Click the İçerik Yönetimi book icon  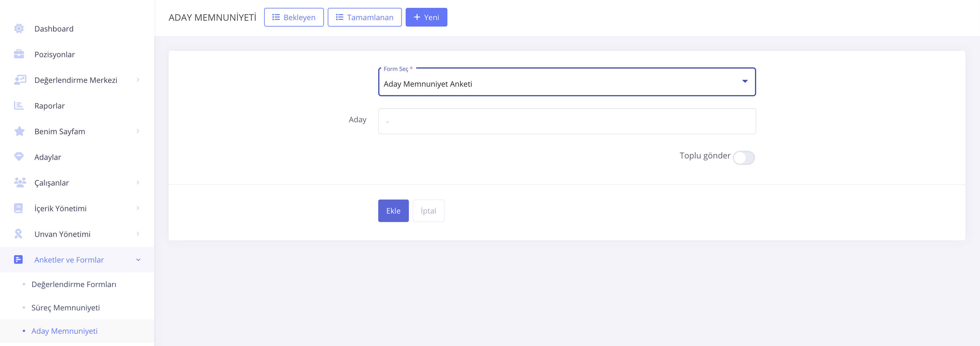coord(18,208)
